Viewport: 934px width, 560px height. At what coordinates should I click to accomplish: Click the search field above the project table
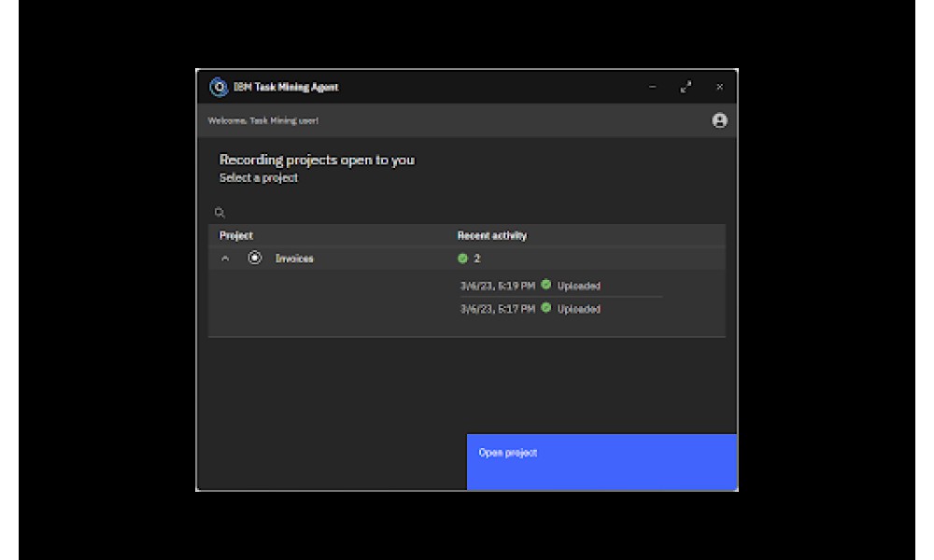coord(467,213)
